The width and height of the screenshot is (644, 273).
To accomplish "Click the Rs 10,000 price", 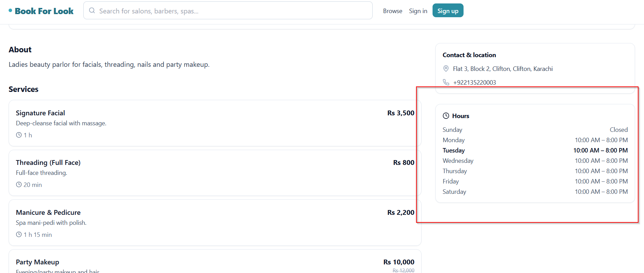I will click(399, 262).
